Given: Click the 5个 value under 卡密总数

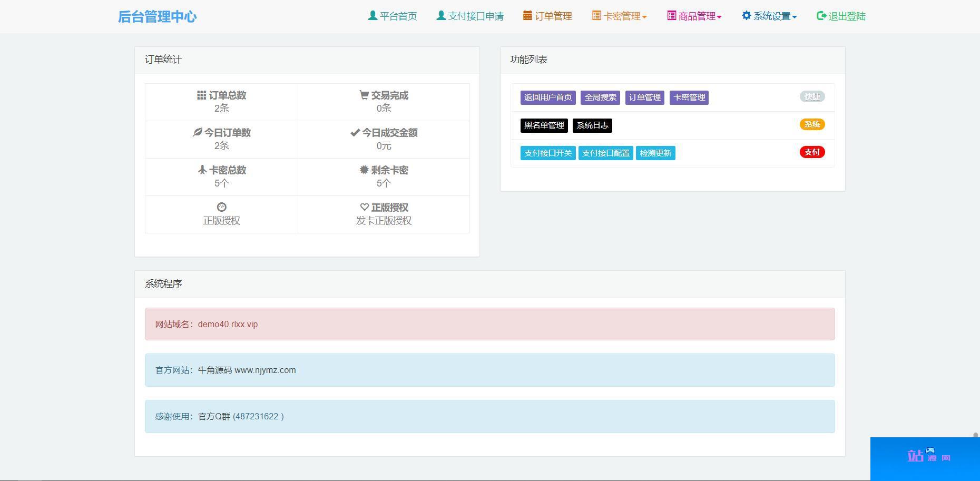Looking at the screenshot, I should tap(222, 183).
